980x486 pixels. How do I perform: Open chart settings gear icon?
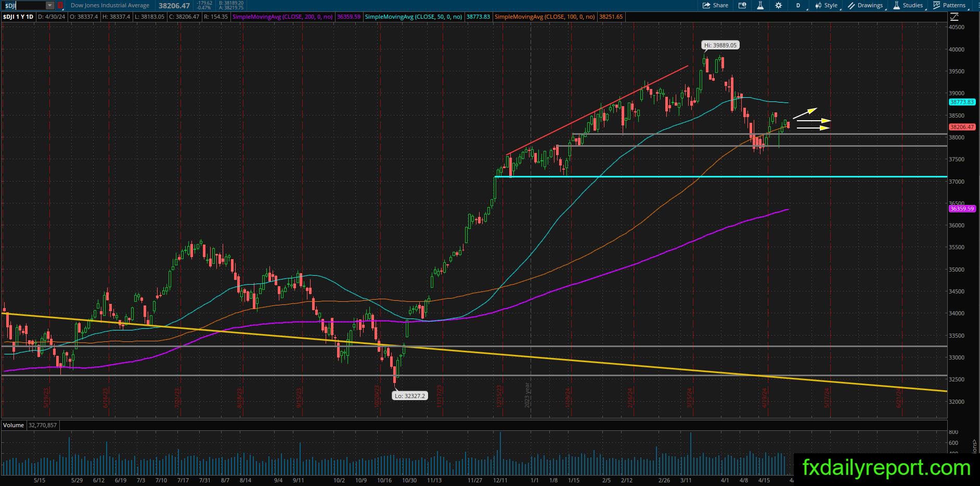point(778,5)
